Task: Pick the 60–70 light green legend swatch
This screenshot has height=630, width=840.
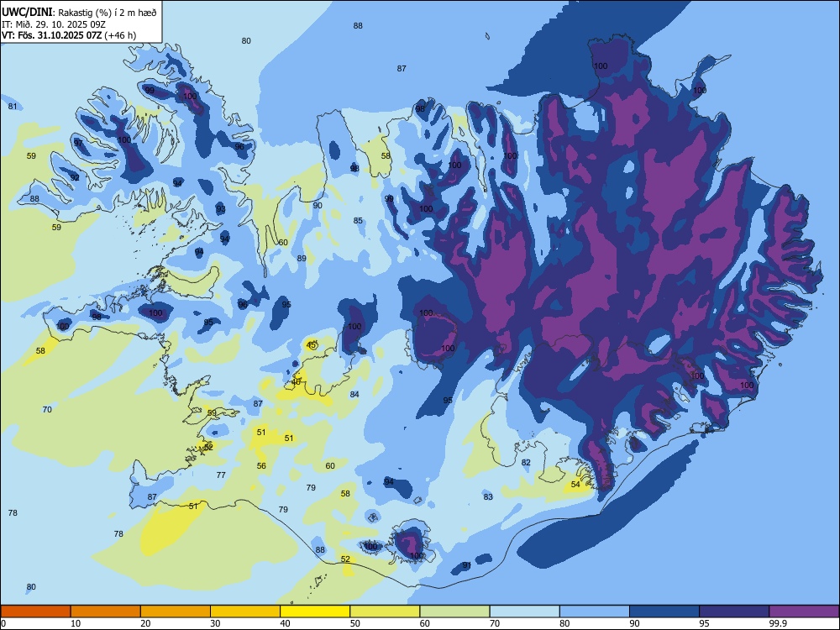Action: [454, 612]
